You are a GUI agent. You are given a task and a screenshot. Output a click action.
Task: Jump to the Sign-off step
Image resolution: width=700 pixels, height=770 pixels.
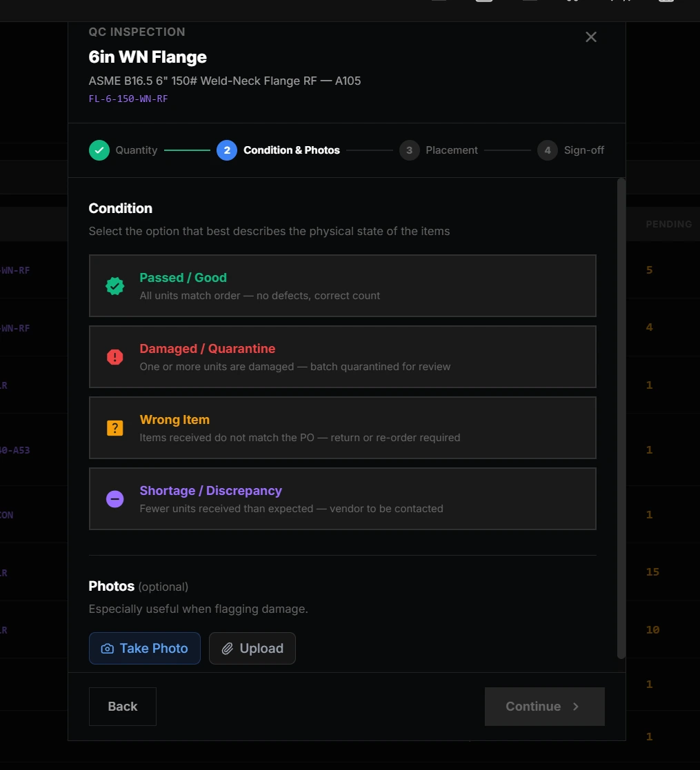click(570, 150)
